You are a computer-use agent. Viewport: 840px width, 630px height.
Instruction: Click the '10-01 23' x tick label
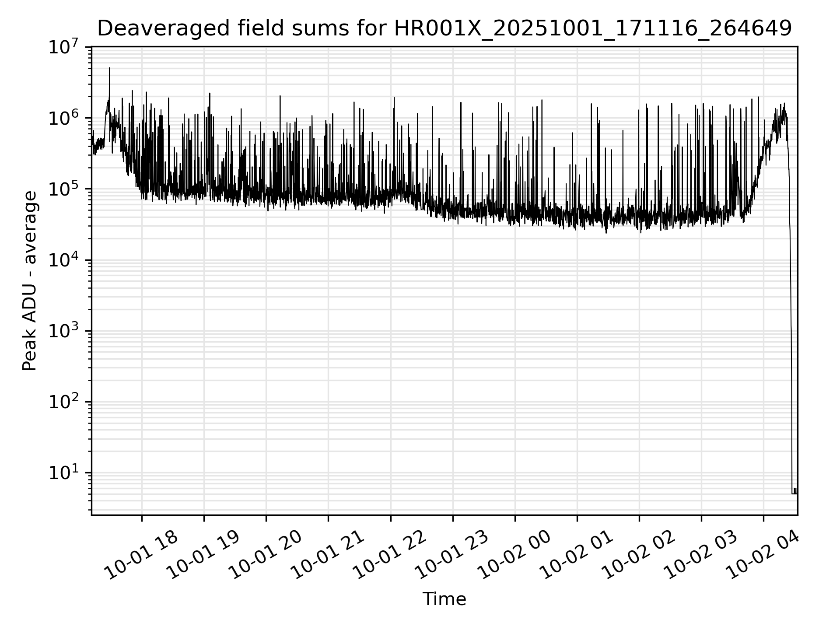coord(452,555)
